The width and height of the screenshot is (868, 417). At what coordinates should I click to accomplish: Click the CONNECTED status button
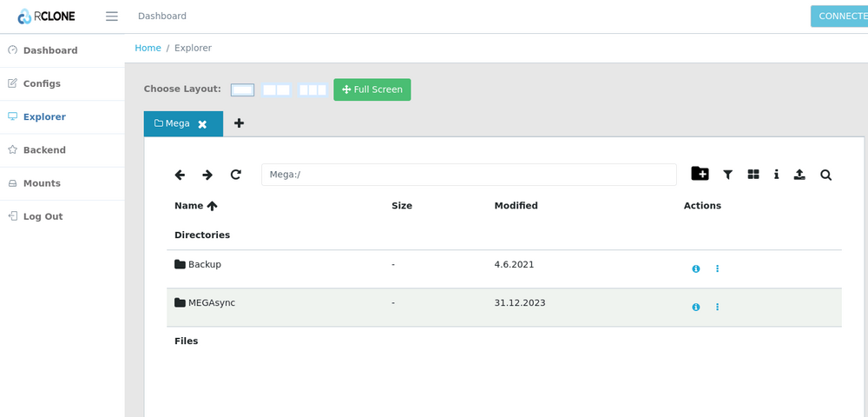839,16
